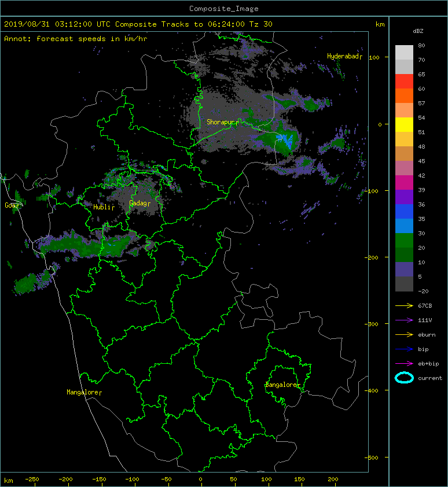The image size is (448, 487).
Task: Click the -300 tick on the right axis
Action: point(372,324)
